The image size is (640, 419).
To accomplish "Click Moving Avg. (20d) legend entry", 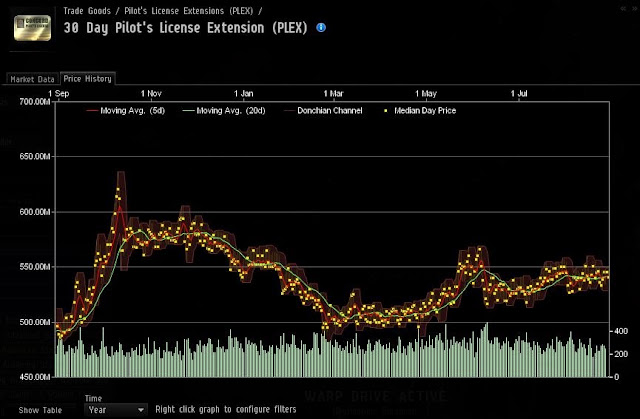I will pos(224,111).
